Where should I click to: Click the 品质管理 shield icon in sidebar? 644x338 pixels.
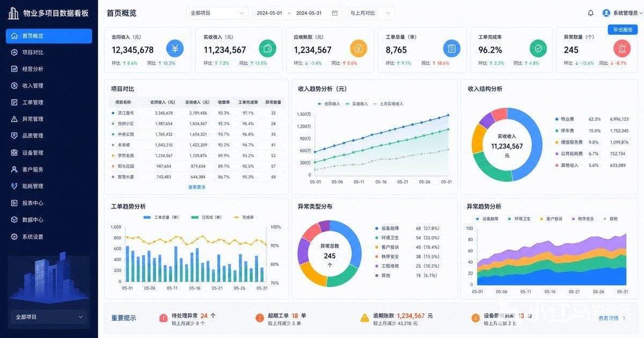(14, 136)
